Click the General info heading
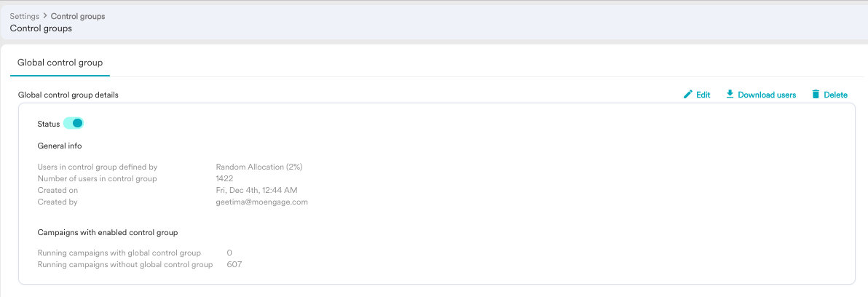This screenshot has height=297, width=868. 60,146
